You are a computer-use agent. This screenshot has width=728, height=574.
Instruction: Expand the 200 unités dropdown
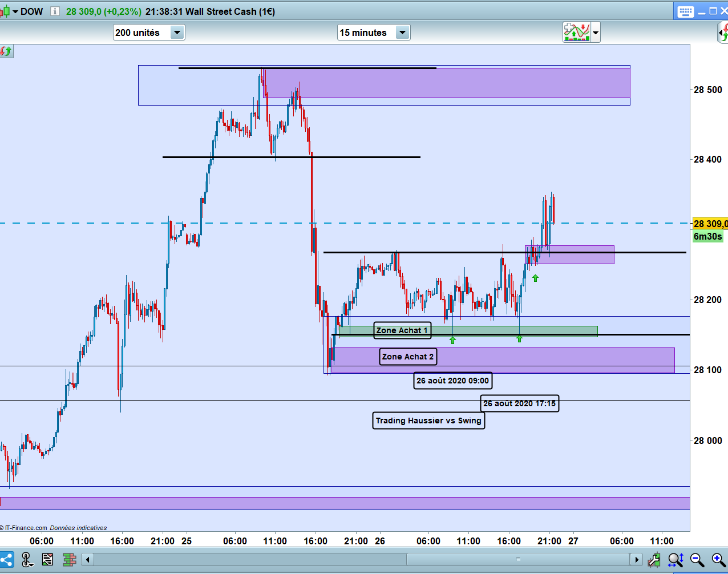coord(177,33)
